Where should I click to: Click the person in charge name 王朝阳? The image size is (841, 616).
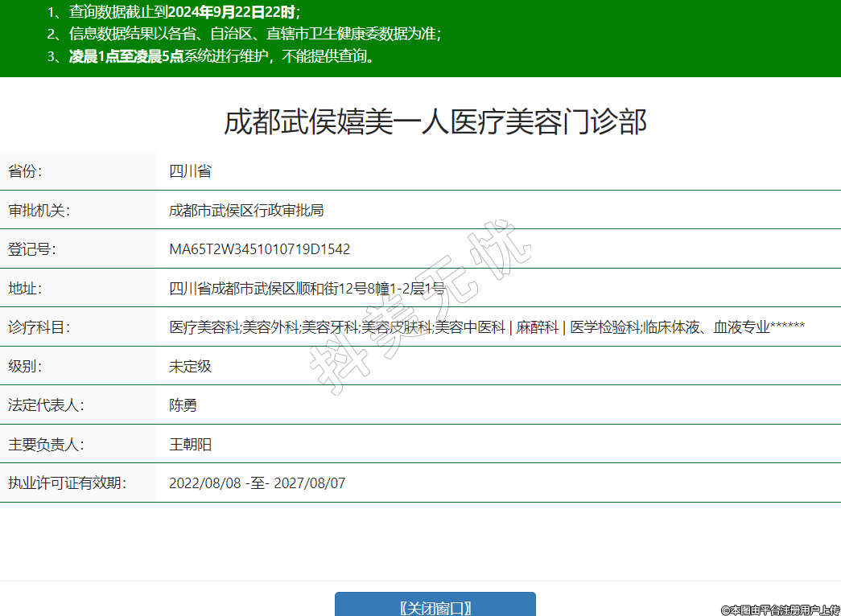coord(190,445)
